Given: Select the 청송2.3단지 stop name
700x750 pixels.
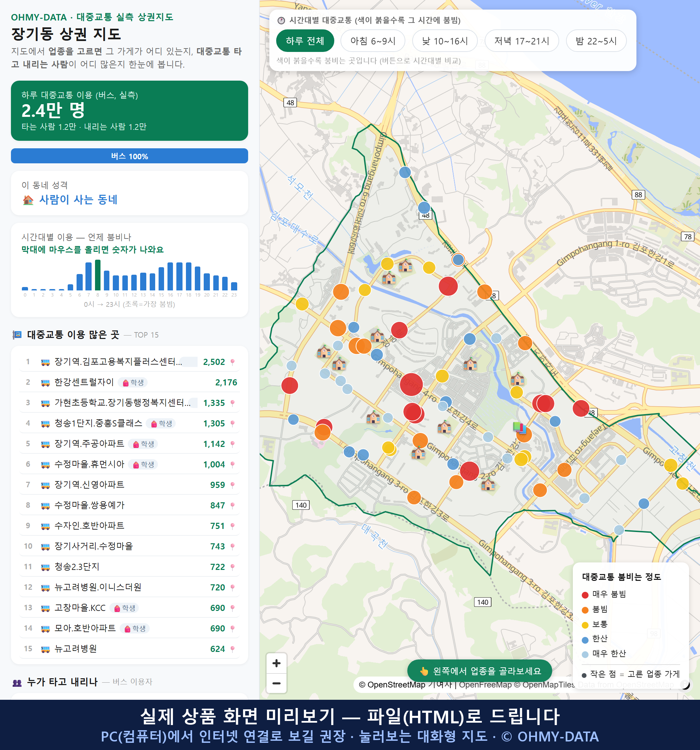Looking at the screenshot, I should click(77, 566).
